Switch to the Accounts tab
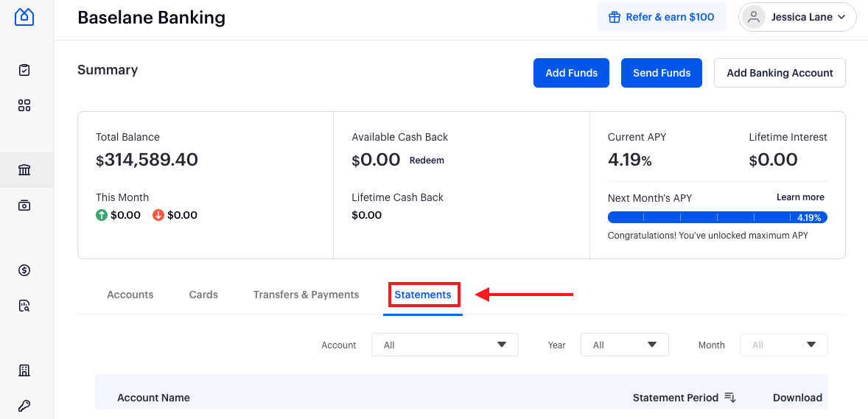 point(130,295)
